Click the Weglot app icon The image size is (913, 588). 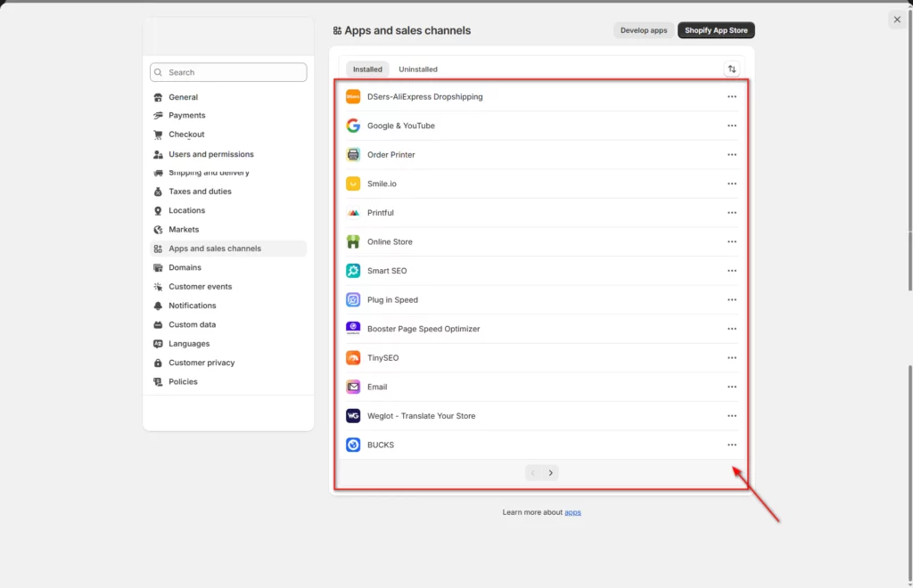coord(353,416)
